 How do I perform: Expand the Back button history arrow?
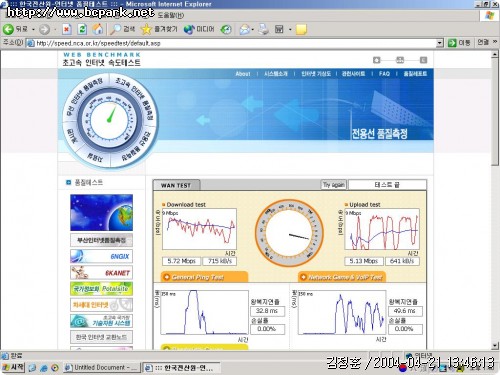pos(33,30)
